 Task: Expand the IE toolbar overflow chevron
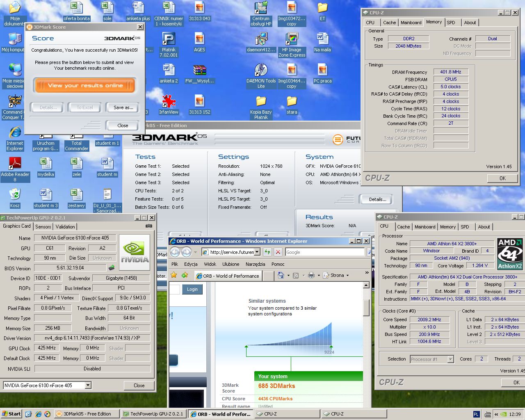tap(367, 272)
